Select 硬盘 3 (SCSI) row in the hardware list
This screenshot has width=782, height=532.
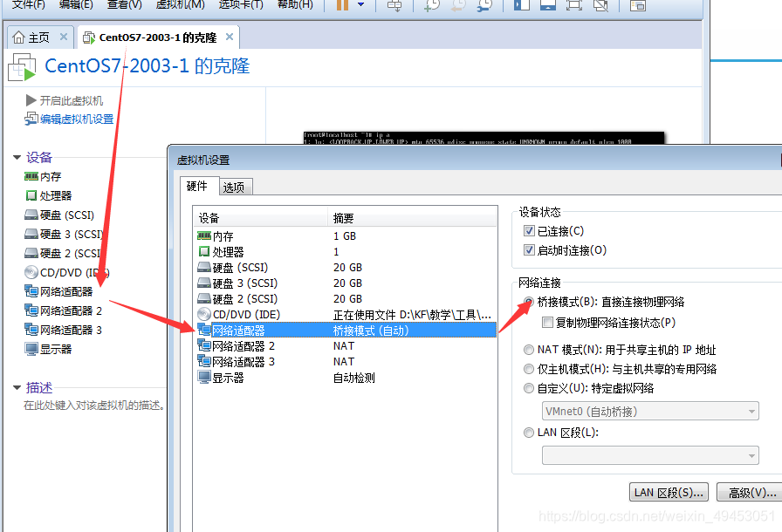pyautogui.click(x=345, y=283)
